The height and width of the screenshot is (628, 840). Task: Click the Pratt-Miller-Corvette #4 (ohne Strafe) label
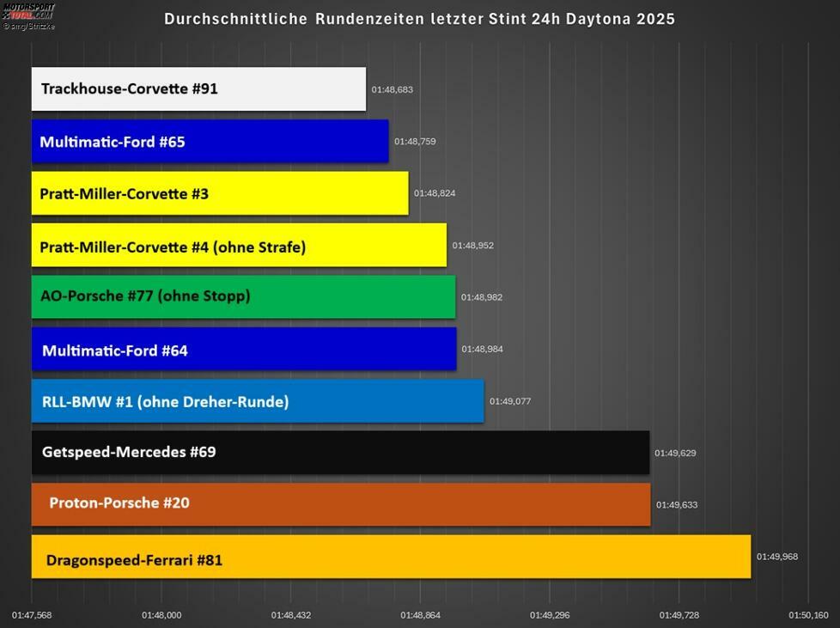173,247
